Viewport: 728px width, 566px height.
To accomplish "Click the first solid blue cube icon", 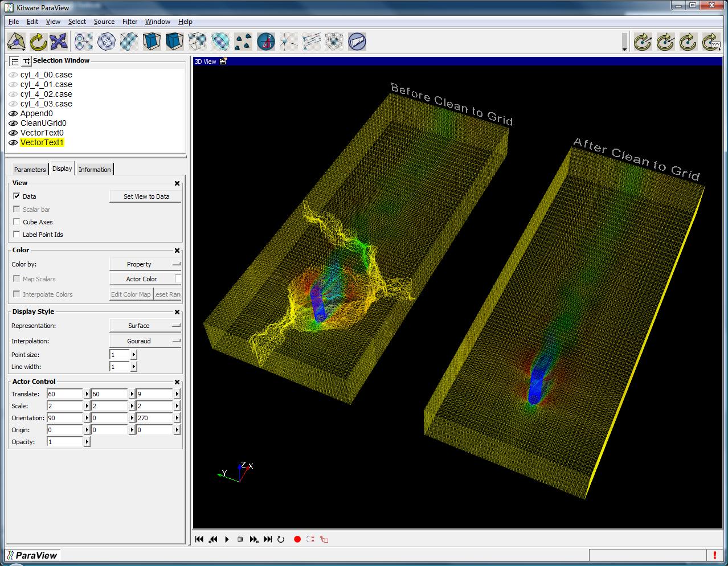I will (152, 42).
